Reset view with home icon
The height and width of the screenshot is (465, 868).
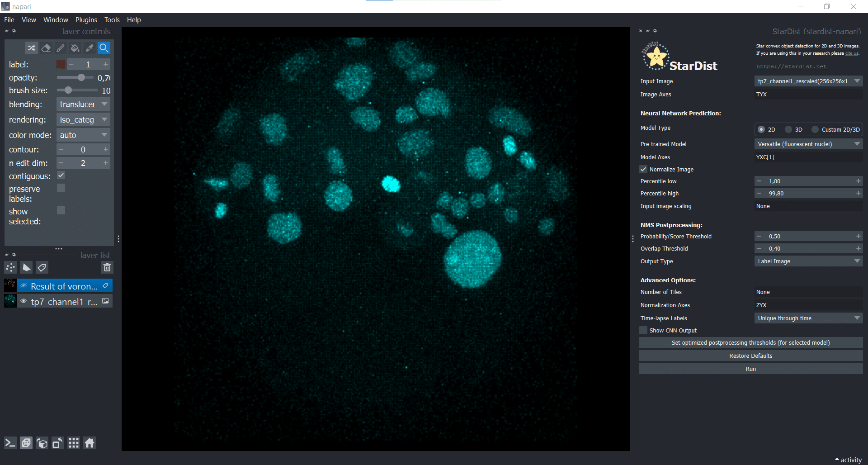(x=90, y=443)
